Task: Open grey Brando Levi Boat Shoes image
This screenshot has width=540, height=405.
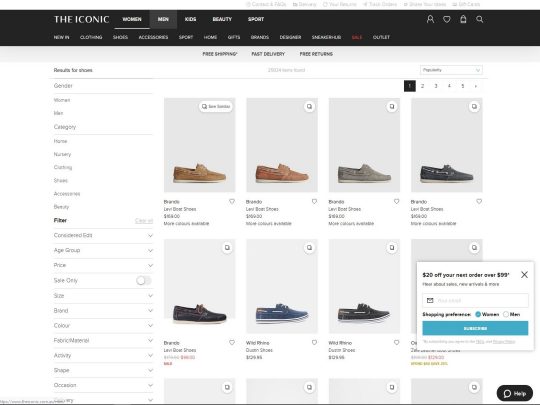Action: coord(364,145)
